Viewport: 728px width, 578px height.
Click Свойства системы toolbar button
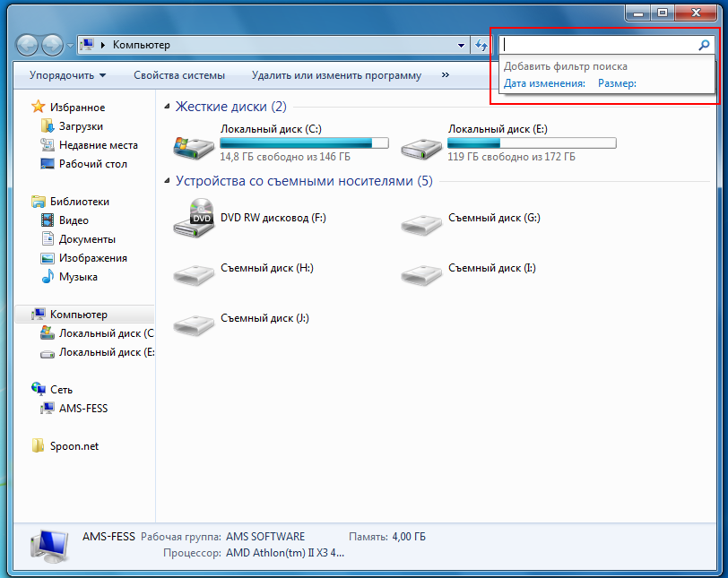179,75
